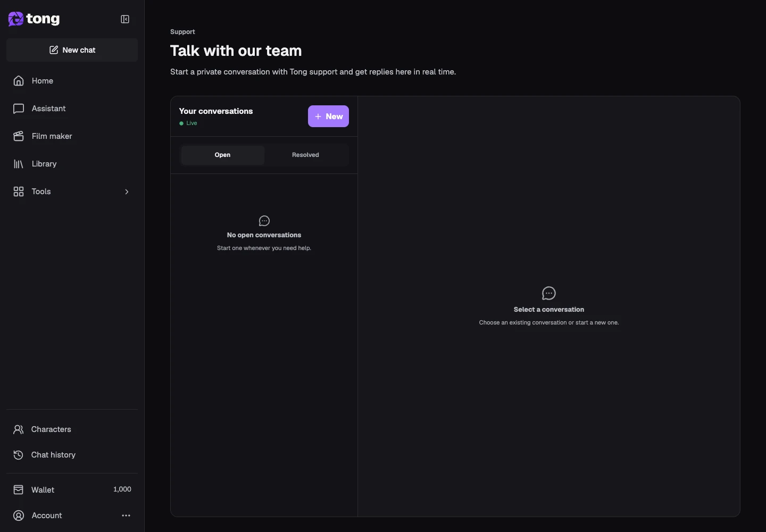
Task: Click the Chat history clock icon
Action: pyautogui.click(x=19, y=455)
